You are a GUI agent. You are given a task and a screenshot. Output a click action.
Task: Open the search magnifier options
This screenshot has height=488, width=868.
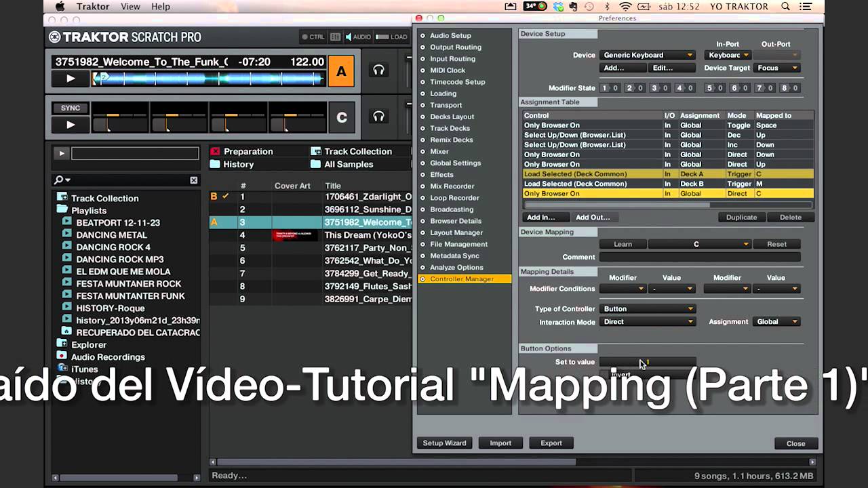(62, 180)
